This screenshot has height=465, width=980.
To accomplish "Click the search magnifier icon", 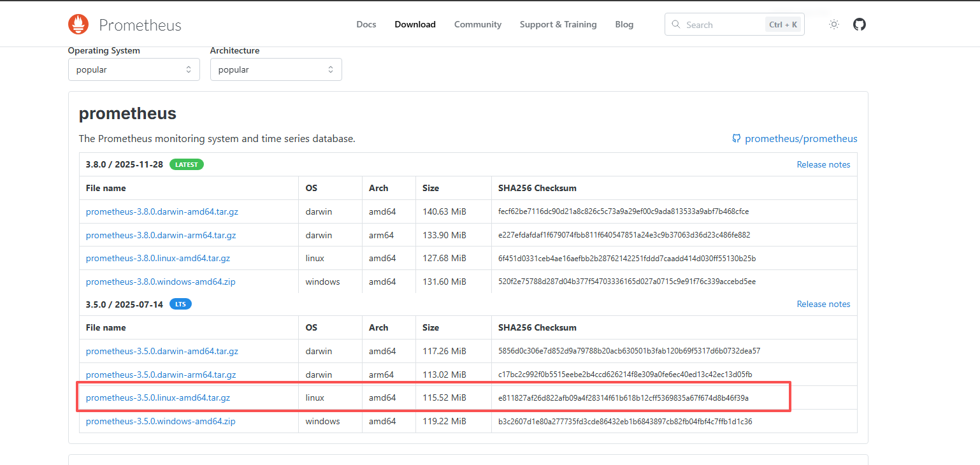I will tap(676, 25).
